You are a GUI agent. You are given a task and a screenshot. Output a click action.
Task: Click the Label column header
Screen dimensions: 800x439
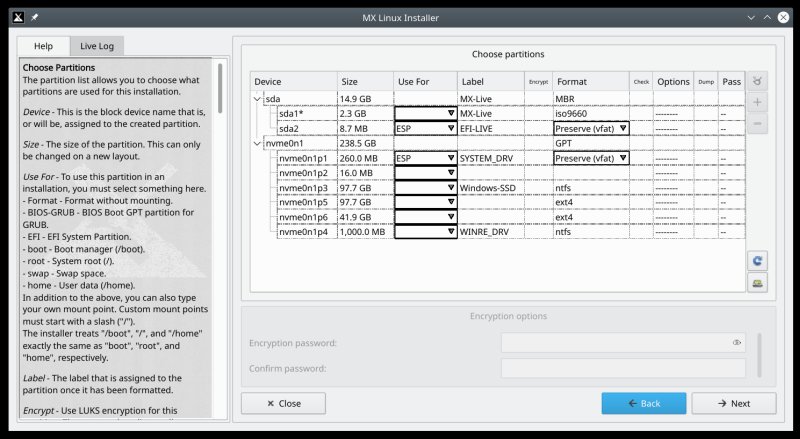click(491, 82)
